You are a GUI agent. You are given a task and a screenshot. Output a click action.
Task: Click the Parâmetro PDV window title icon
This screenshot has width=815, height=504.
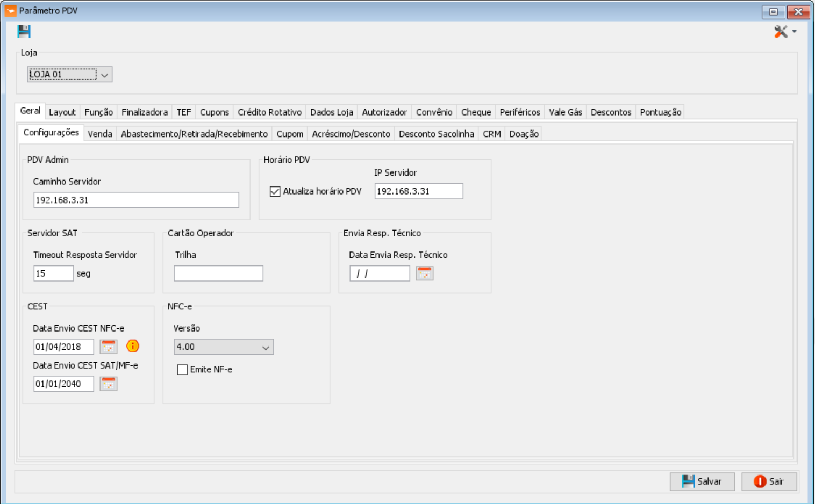tap(10, 11)
